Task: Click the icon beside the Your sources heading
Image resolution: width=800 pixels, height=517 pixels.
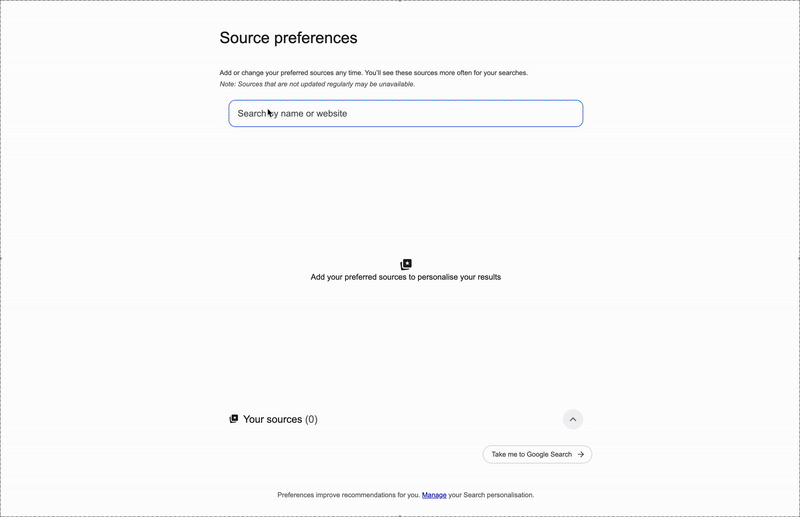Action: click(x=234, y=419)
